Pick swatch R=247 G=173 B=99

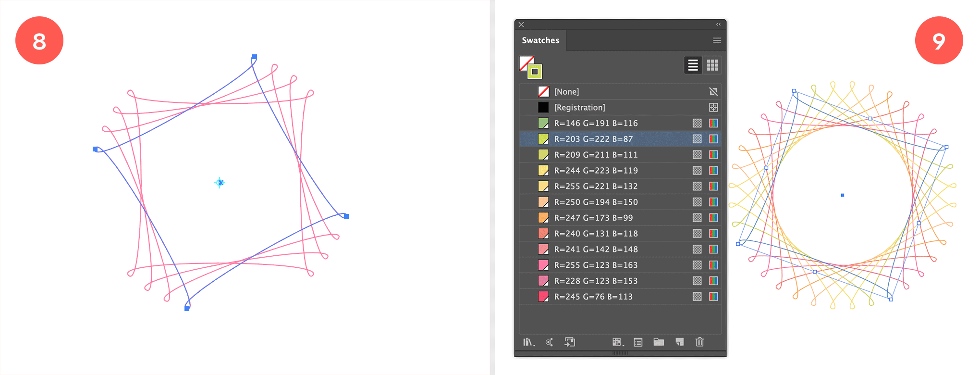[x=620, y=218]
